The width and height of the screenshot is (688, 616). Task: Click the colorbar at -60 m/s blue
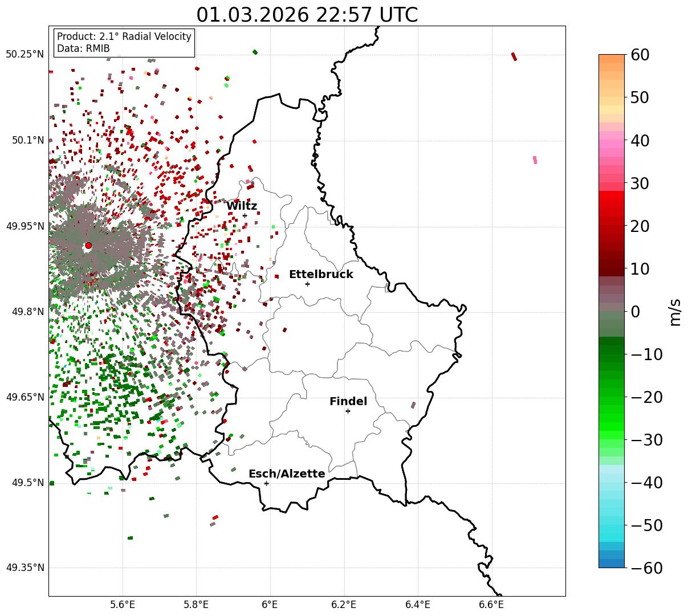612,564
